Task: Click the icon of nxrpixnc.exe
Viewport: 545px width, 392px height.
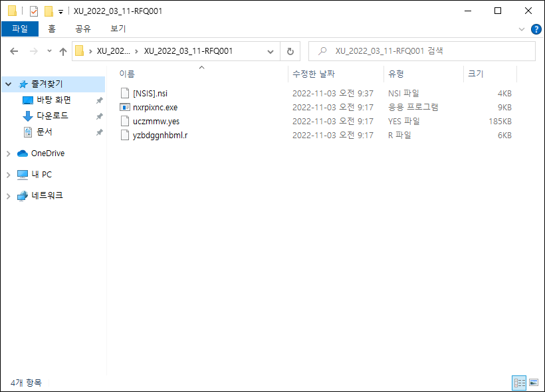Action: pyautogui.click(x=125, y=108)
